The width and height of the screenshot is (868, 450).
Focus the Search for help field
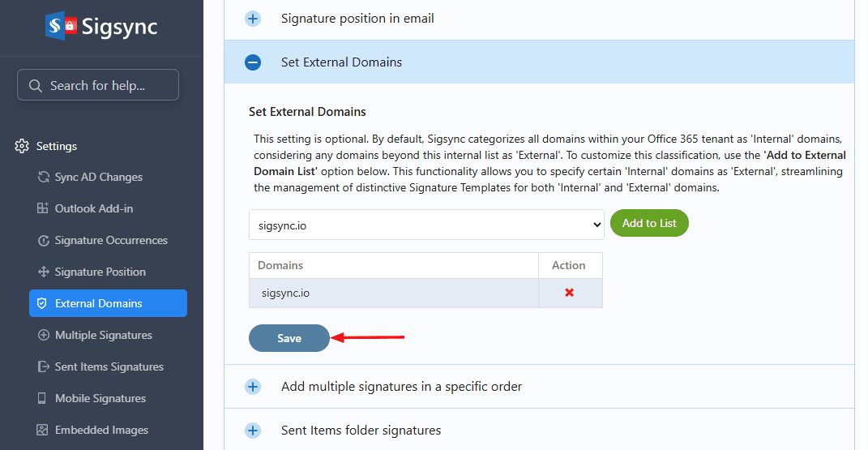98,85
